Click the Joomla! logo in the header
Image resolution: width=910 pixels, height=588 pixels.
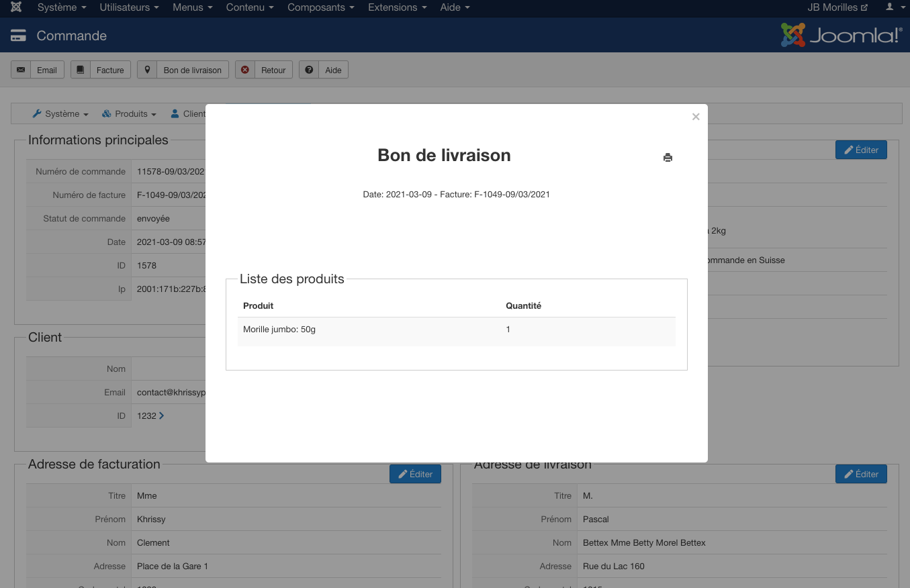click(x=841, y=35)
